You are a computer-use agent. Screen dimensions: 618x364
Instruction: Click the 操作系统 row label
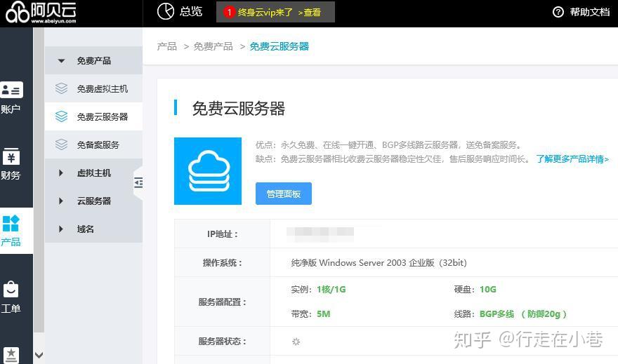(223, 262)
